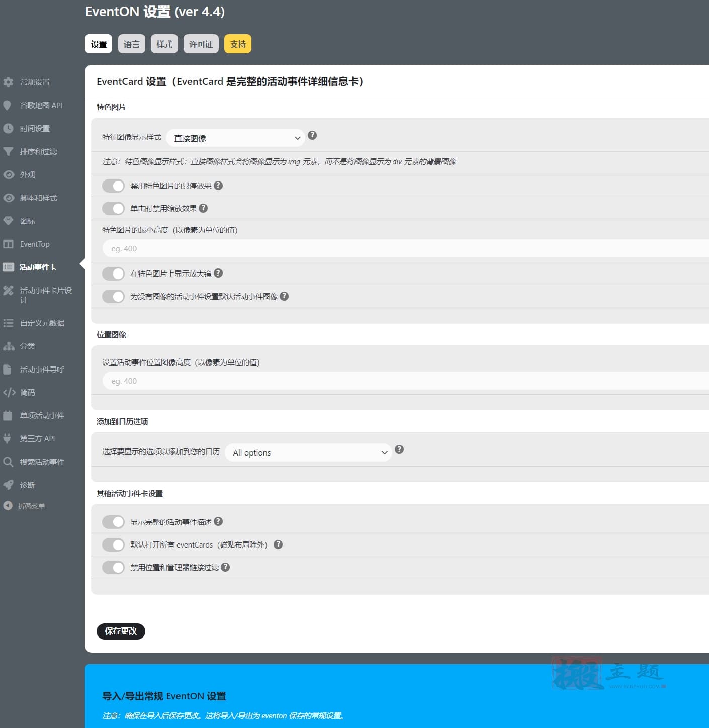Click the help icon beside All options dropdown

[x=399, y=449]
